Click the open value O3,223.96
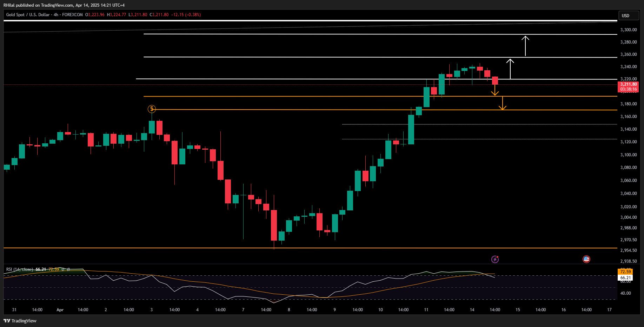 point(95,15)
